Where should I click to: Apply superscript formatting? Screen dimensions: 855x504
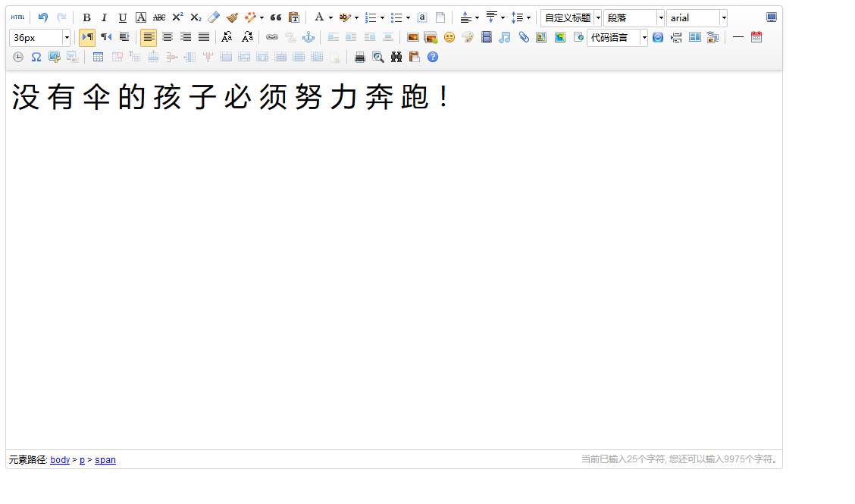point(177,17)
